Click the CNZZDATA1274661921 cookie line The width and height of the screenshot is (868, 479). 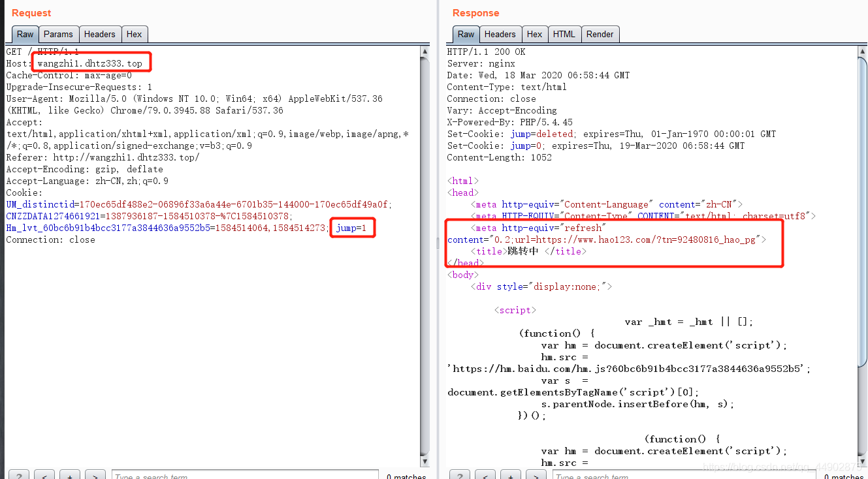click(x=150, y=216)
